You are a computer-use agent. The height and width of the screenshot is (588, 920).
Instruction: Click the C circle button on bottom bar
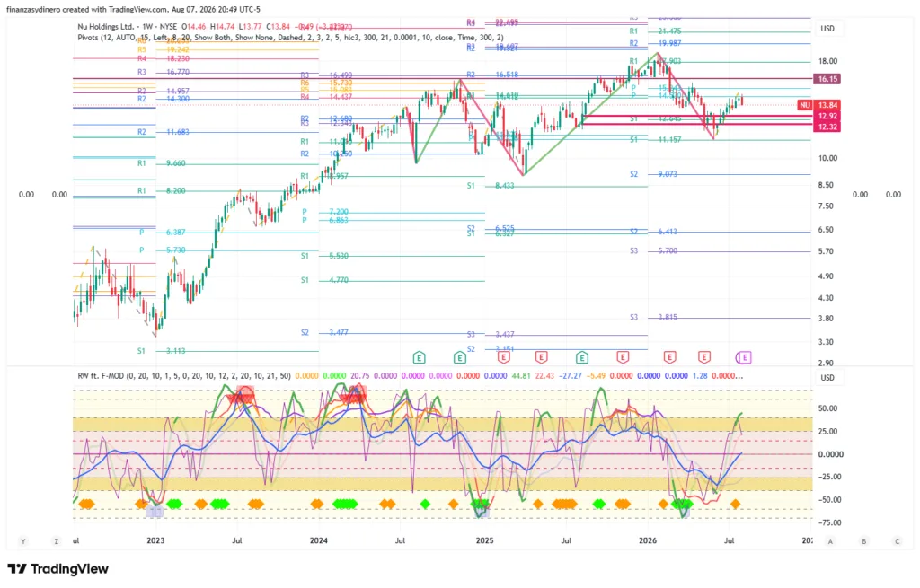[x=898, y=541]
